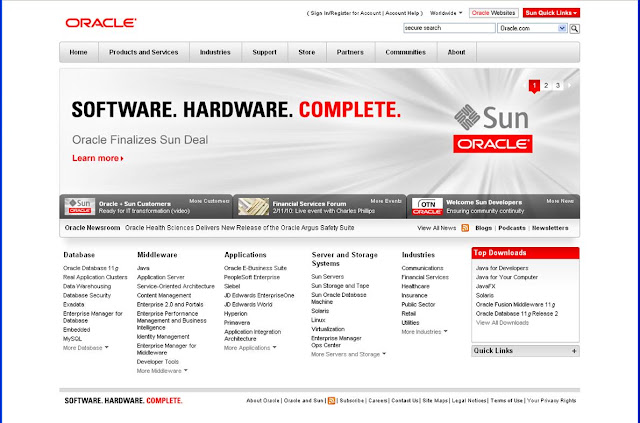The width and height of the screenshot is (640, 423).
Task: Click Learn more on the banner
Action: point(98,158)
